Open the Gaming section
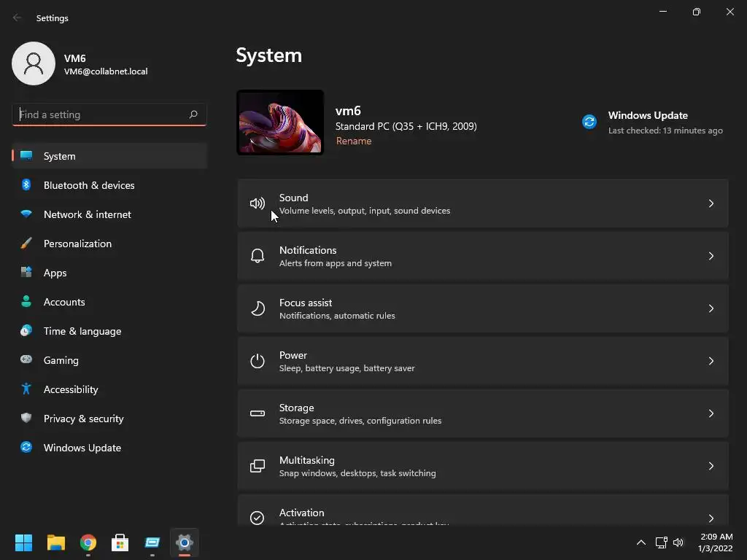 tap(109, 360)
